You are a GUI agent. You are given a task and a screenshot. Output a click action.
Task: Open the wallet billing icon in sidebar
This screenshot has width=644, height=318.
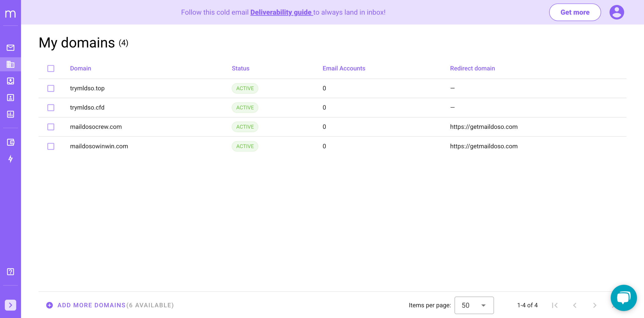point(10,142)
